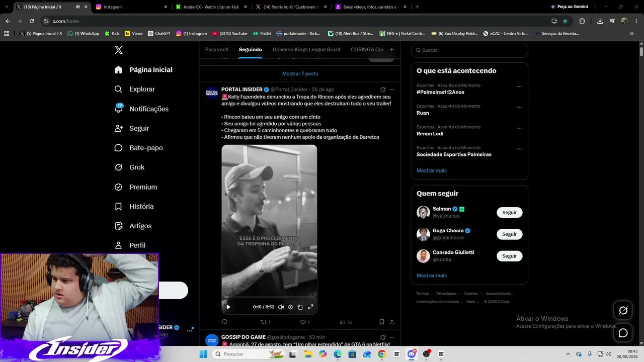Open the X logo home link
Image resolution: width=644 pixels, height=362 pixels.
tap(118, 50)
